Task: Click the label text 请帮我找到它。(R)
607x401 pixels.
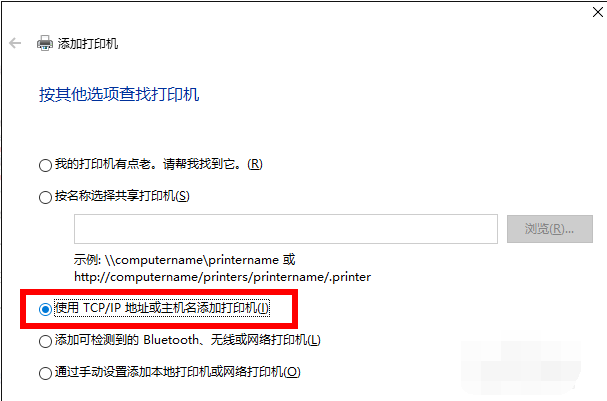Action: click(213, 164)
